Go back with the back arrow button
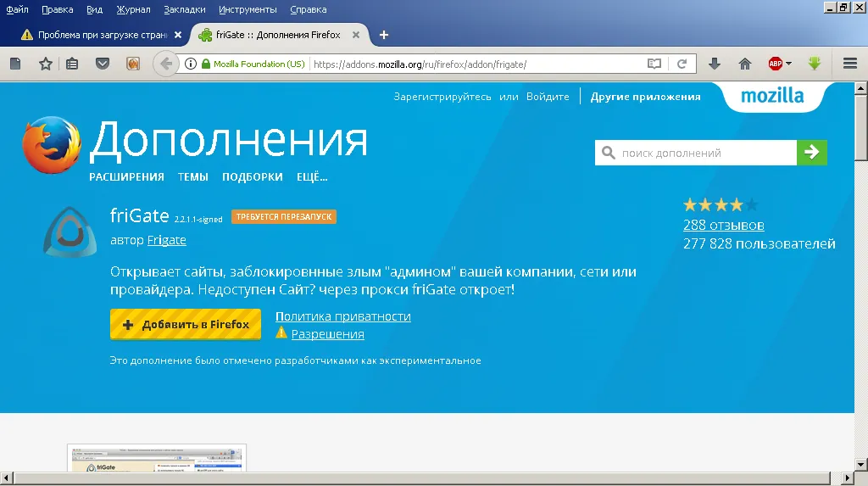Image resolution: width=868 pixels, height=486 pixels. pos(165,64)
